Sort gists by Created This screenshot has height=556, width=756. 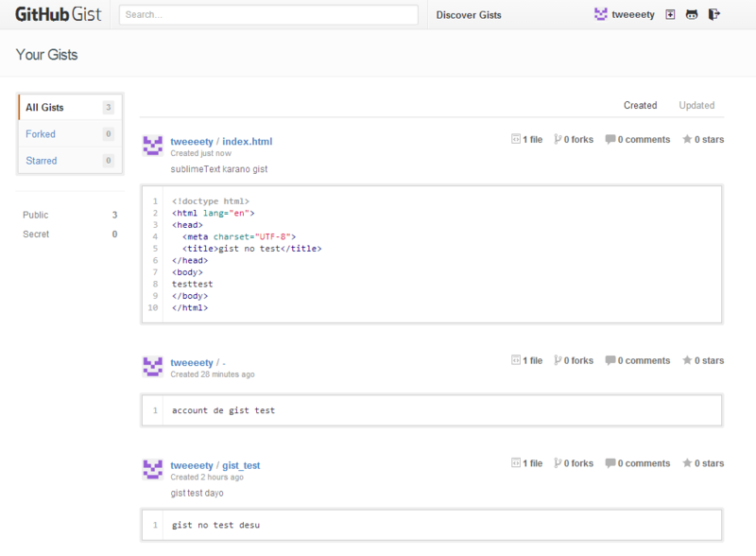[x=641, y=105]
